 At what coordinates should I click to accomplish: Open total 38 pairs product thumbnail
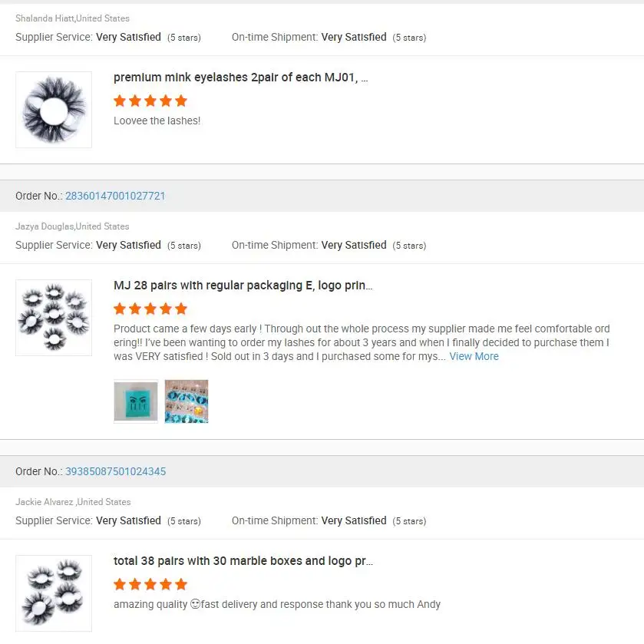tap(54, 593)
